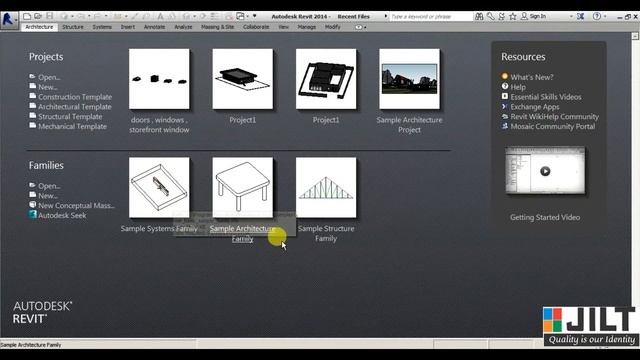This screenshot has width=640, height=360.
Task: Open the ribbon display options arrow beside minimize button
Action: [x=365, y=27]
